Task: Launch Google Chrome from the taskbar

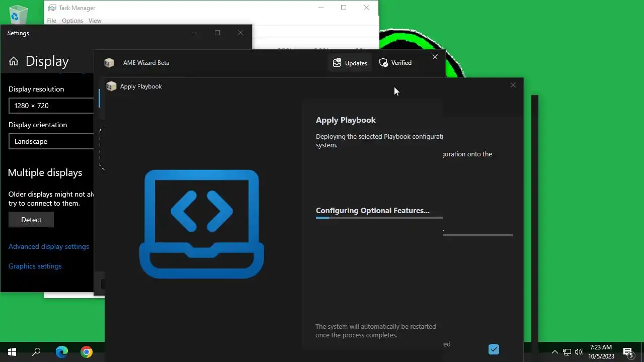Action: [87, 352]
